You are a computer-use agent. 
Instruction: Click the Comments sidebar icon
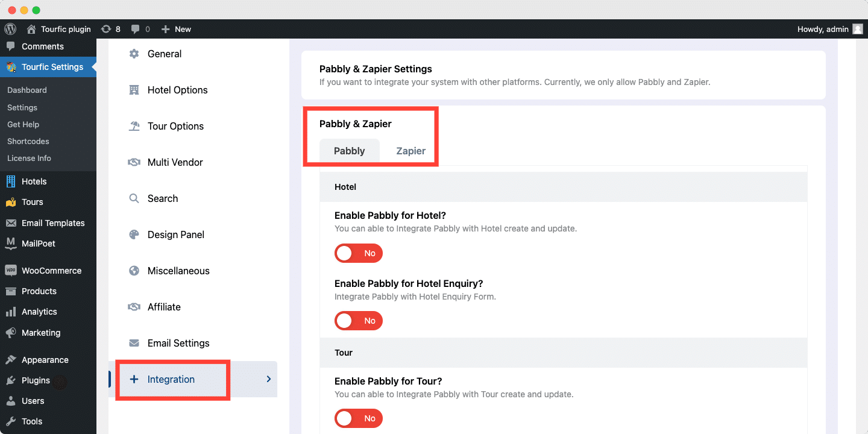click(11, 46)
